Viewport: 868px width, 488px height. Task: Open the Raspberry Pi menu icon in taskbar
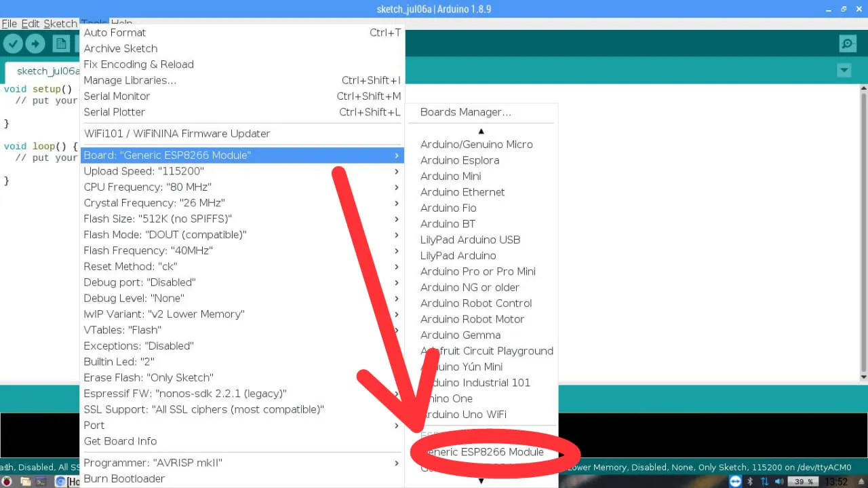tap(7, 481)
